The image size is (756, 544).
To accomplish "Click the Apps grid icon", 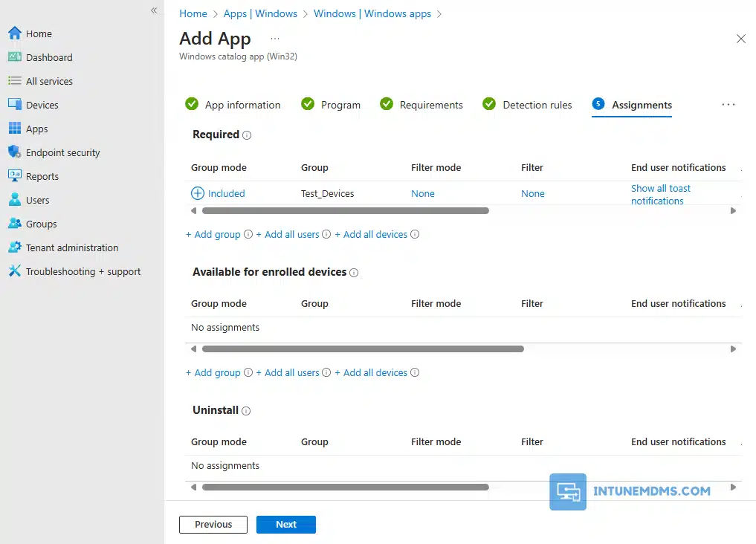I will pos(15,128).
